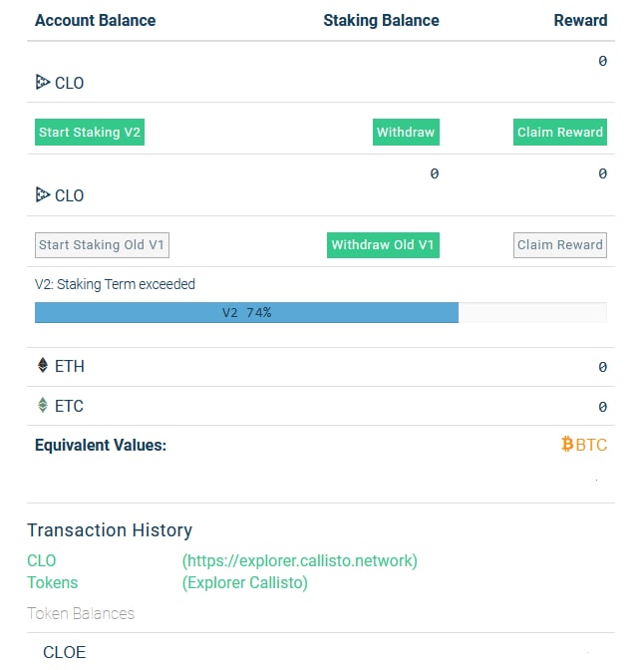Click the ETH balance row

click(319, 366)
